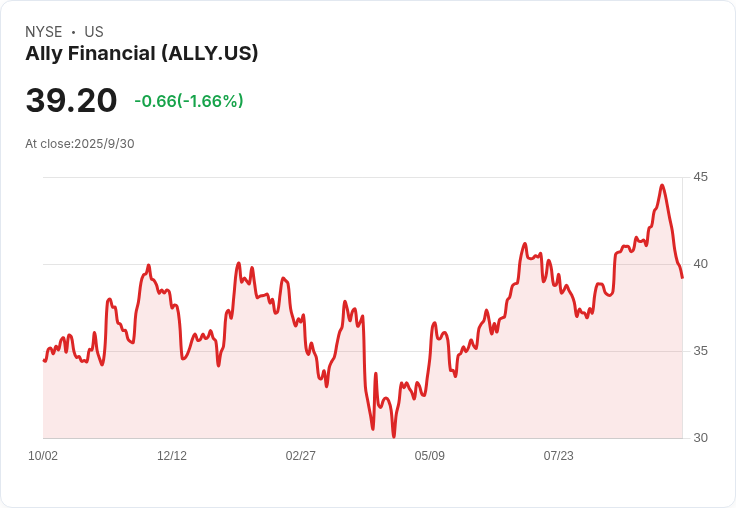Select the 07/23 date axis label
Viewport: 736px width, 508px height.
coord(559,455)
